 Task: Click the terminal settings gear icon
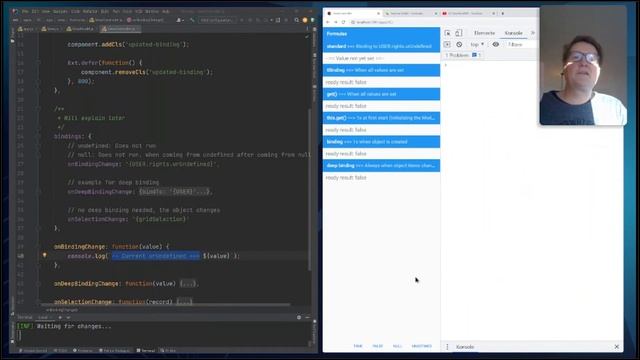(299, 317)
